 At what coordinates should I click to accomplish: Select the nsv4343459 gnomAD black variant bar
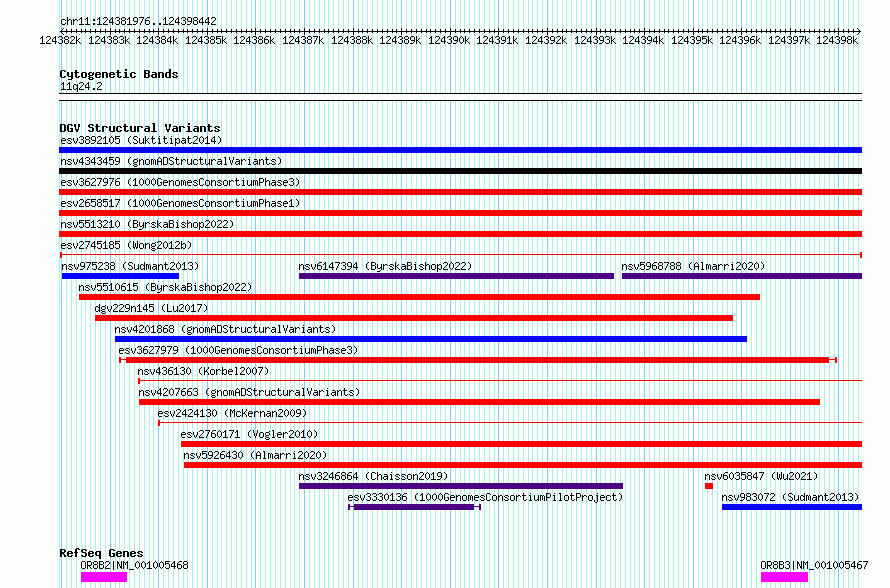coord(460,171)
